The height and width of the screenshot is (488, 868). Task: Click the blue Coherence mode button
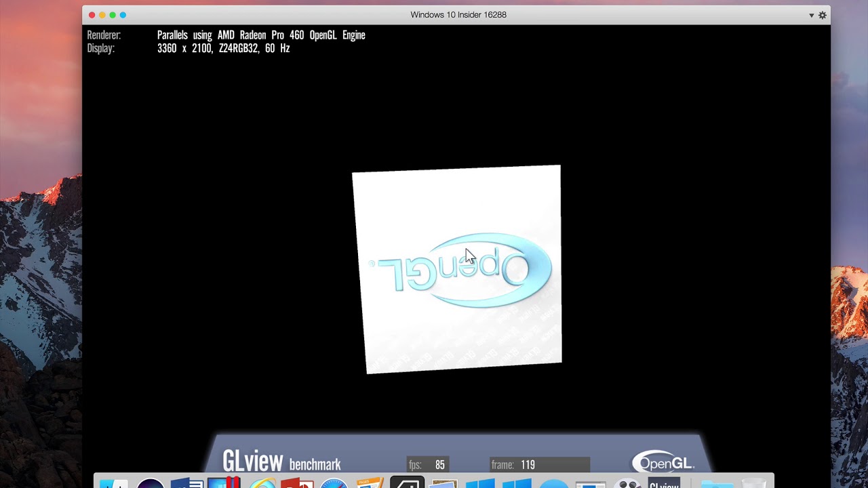123,15
